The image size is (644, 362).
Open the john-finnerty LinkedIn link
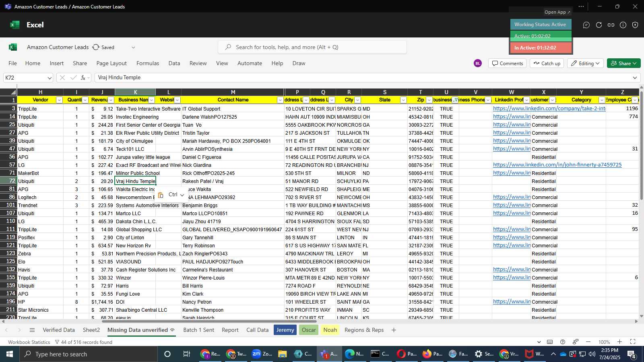(x=557, y=165)
